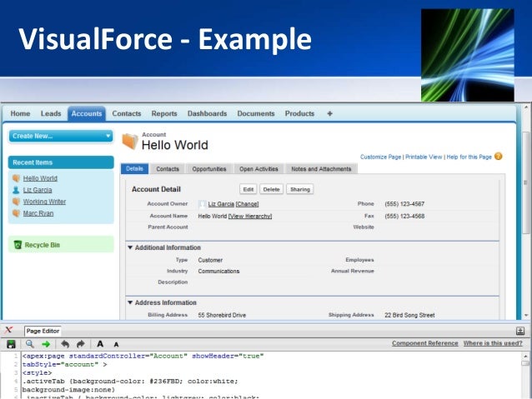Click the Recycle Bin trash icon
The height and width of the screenshot is (399, 532).
coord(18,244)
